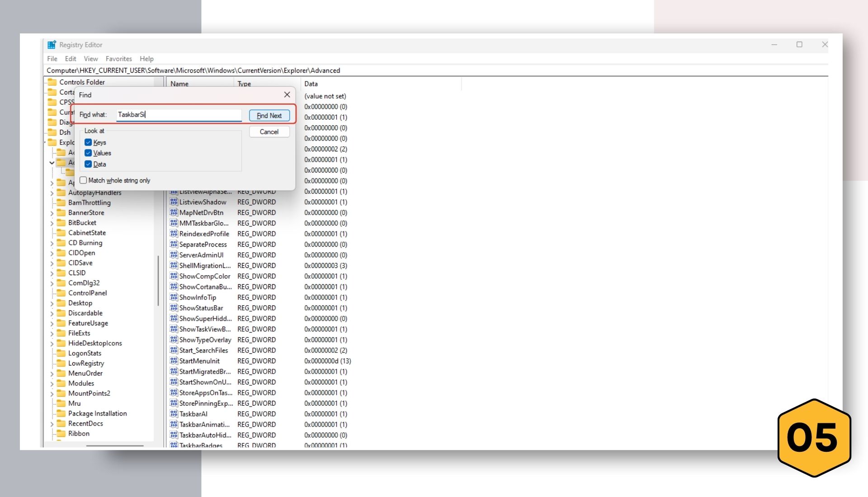Click the DWORD icon next to StartMenuInit
Image resolution: width=868 pixels, height=497 pixels.
(174, 361)
